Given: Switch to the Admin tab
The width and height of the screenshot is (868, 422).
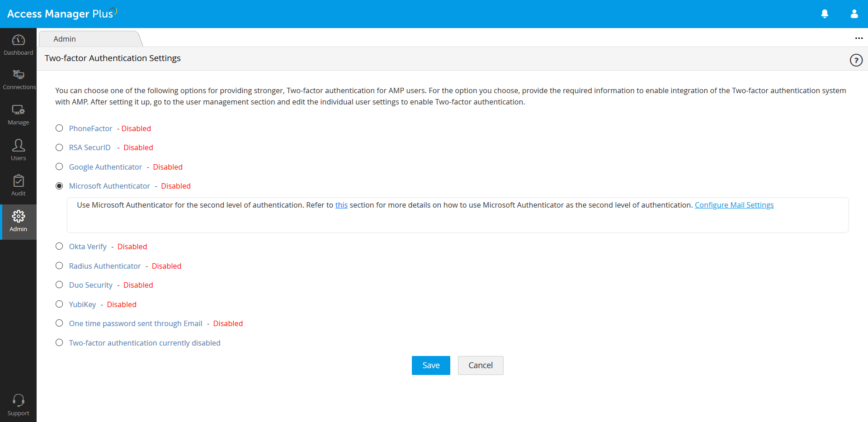Looking at the screenshot, I should 90,39.
